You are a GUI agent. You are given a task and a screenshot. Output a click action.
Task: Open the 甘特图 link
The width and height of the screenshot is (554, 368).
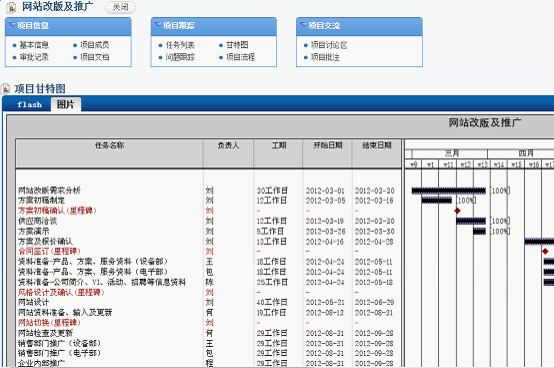coord(237,45)
